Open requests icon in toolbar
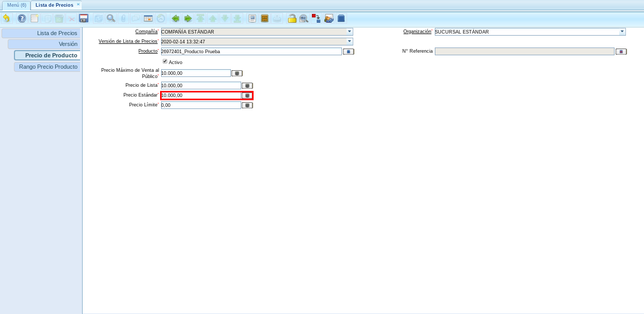This screenshot has height=314, width=644. [328, 19]
